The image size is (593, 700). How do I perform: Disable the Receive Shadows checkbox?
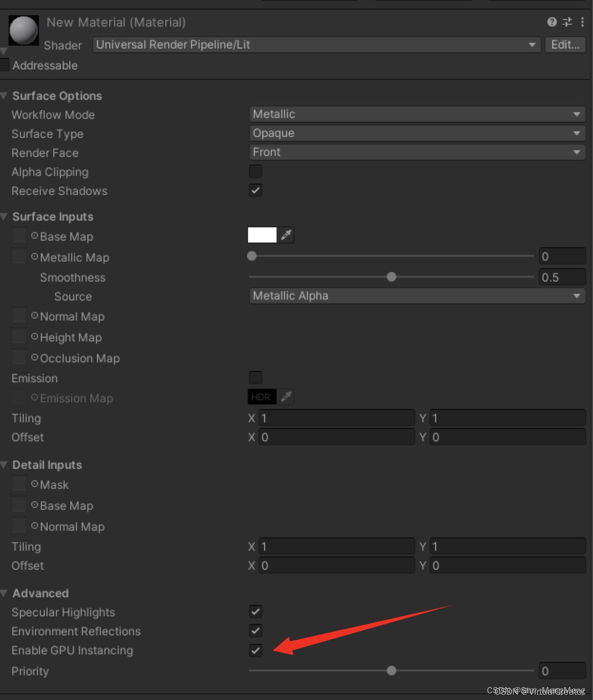click(x=255, y=190)
